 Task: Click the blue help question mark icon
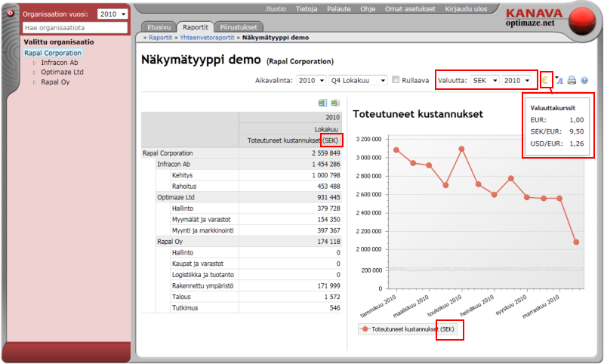pyautogui.click(x=584, y=80)
